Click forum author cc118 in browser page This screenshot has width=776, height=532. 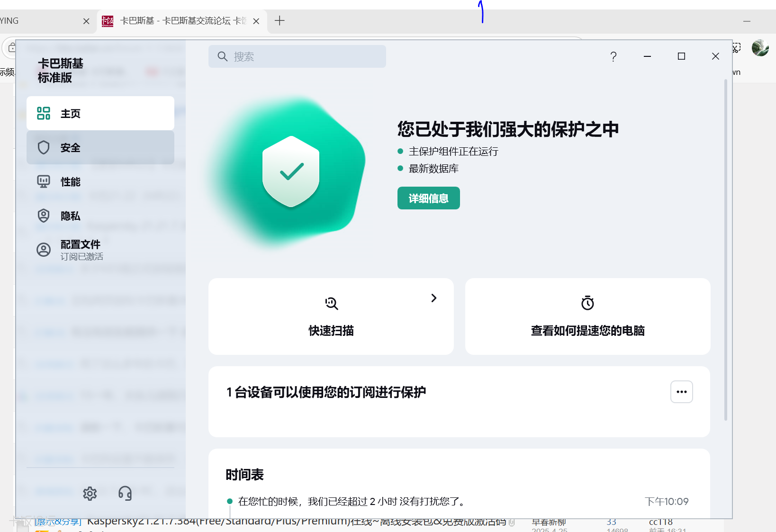coord(661,522)
